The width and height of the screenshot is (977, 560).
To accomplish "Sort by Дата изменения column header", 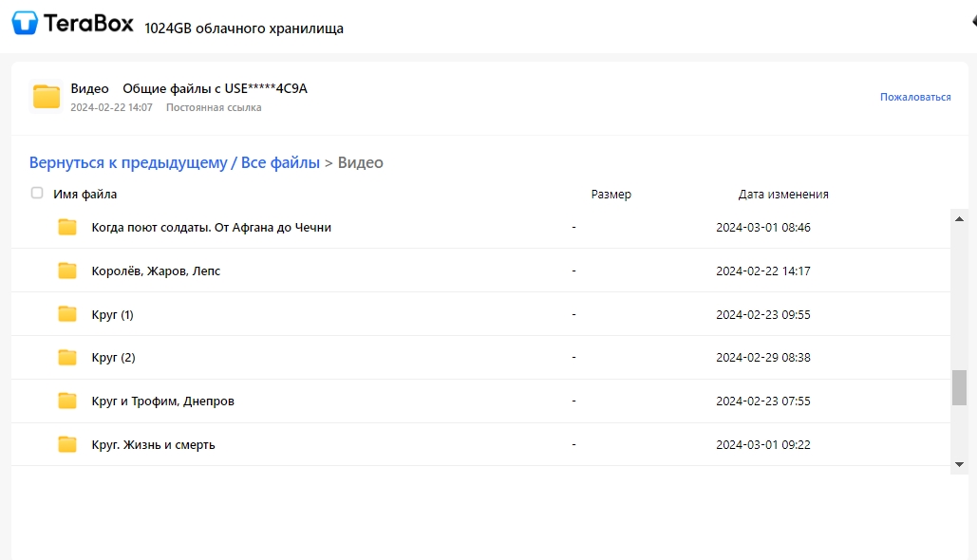I will pyautogui.click(x=783, y=195).
